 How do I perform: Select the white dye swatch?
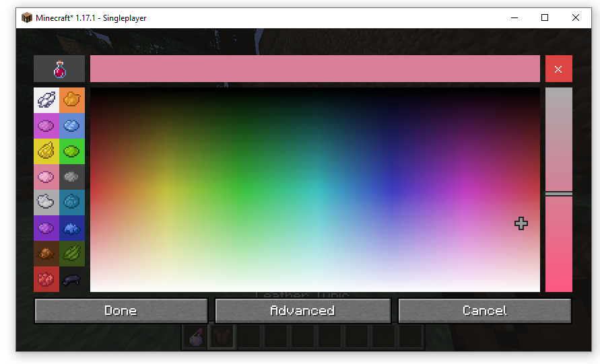(46, 100)
